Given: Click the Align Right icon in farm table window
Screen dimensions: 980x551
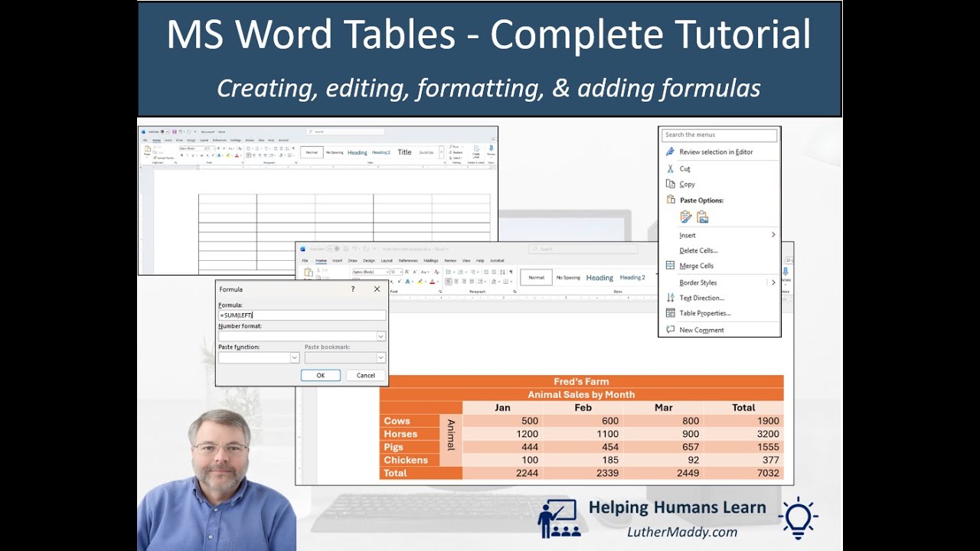Looking at the screenshot, I should 464,282.
